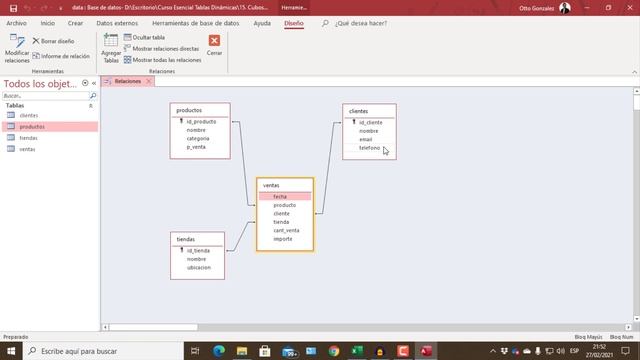This screenshot has width=640, height=360.
Task: Click Ocultar tabla
Action: [144, 37]
